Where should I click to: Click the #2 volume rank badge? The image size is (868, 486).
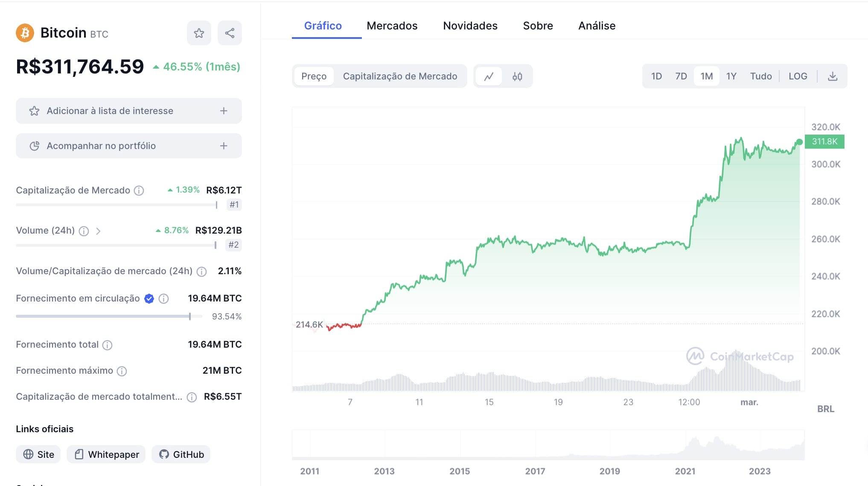pyautogui.click(x=233, y=245)
